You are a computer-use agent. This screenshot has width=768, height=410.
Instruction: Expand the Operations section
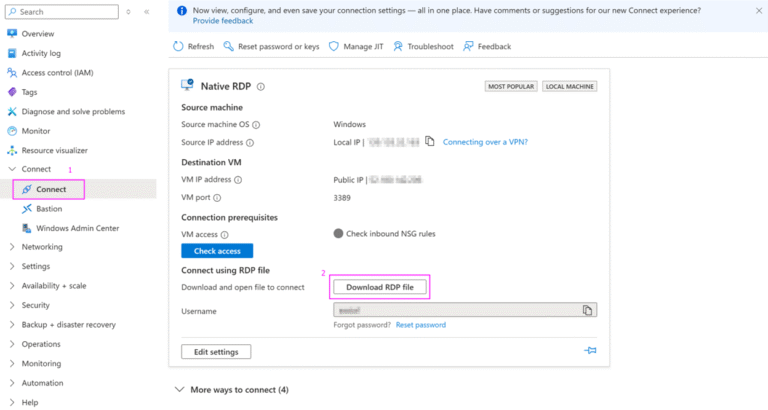coord(12,344)
